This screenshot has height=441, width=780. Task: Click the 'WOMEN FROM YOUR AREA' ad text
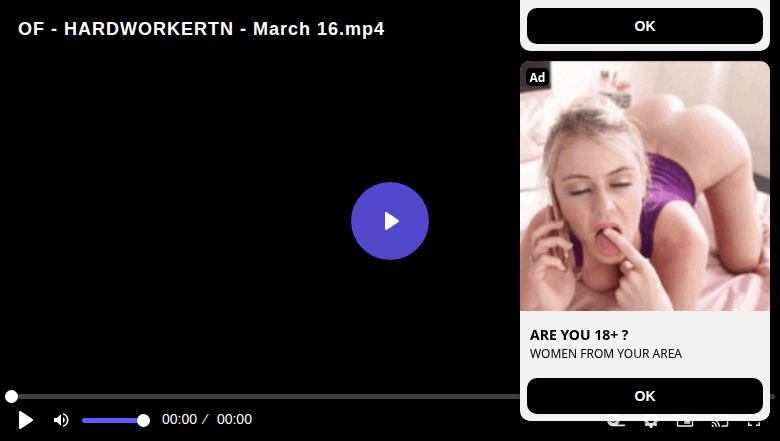pos(605,353)
